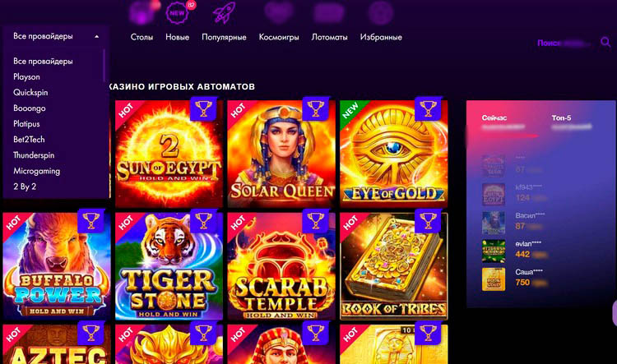The image size is (617, 364).
Task: Click trophy icon on Buffalo Power tile
Action: [90, 221]
